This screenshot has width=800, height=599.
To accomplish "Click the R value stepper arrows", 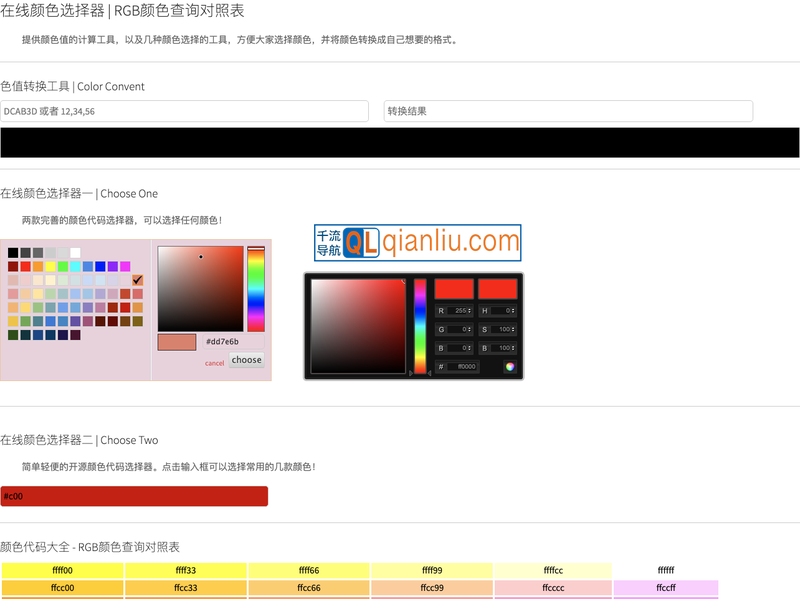I will tap(469, 311).
